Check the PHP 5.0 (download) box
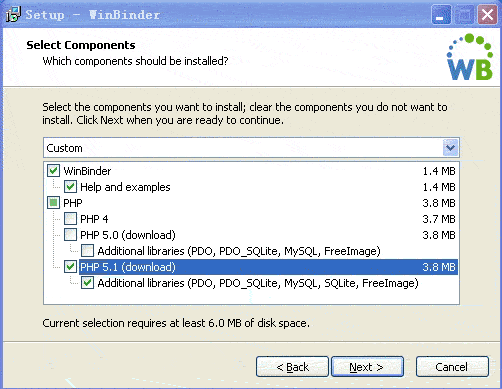Screen dimensions: 502x389 point(70,235)
